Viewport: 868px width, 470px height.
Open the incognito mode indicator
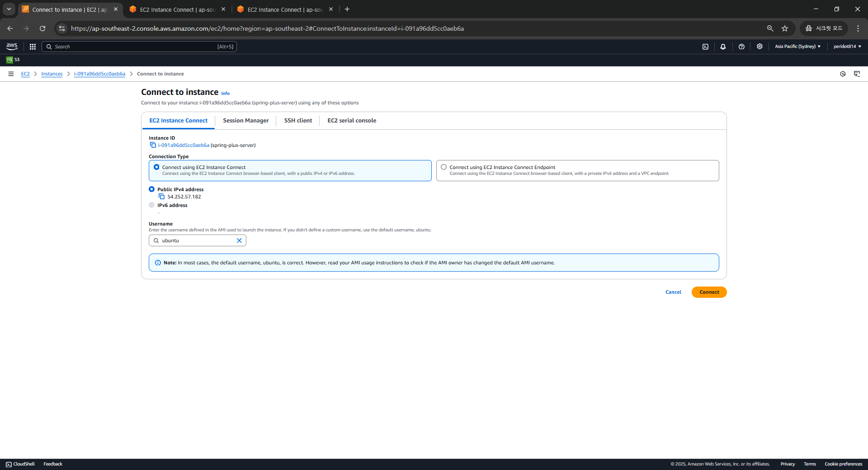pos(824,28)
